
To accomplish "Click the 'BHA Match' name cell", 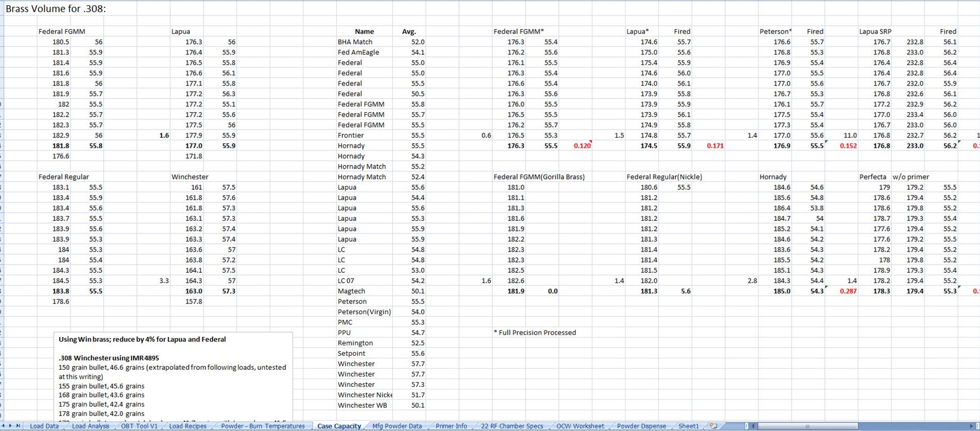I will click(x=364, y=42).
